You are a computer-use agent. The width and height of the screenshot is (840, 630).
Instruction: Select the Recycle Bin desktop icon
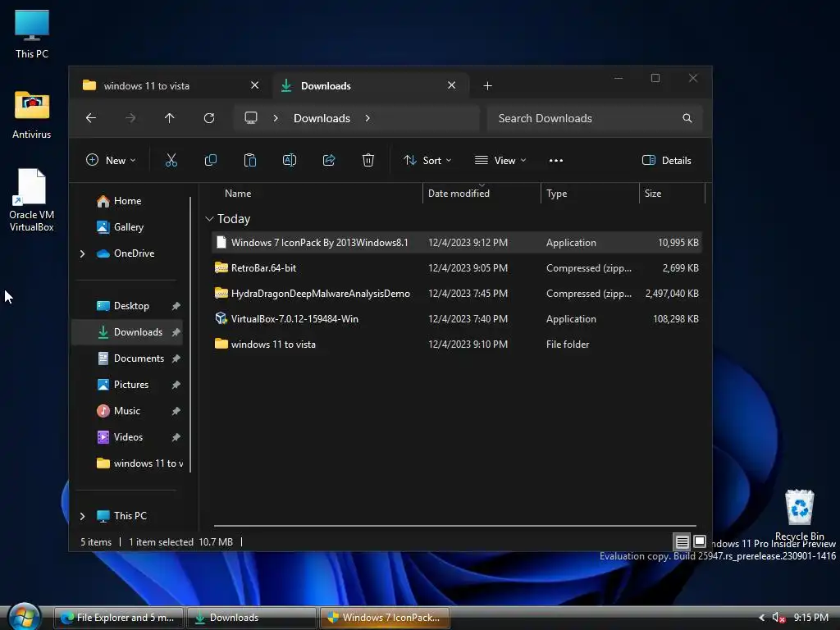coord(799,515)
